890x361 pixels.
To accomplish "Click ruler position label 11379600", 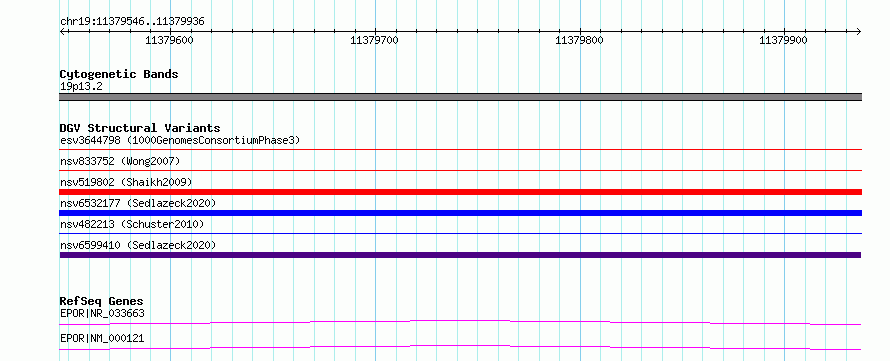I will (170, 40).
